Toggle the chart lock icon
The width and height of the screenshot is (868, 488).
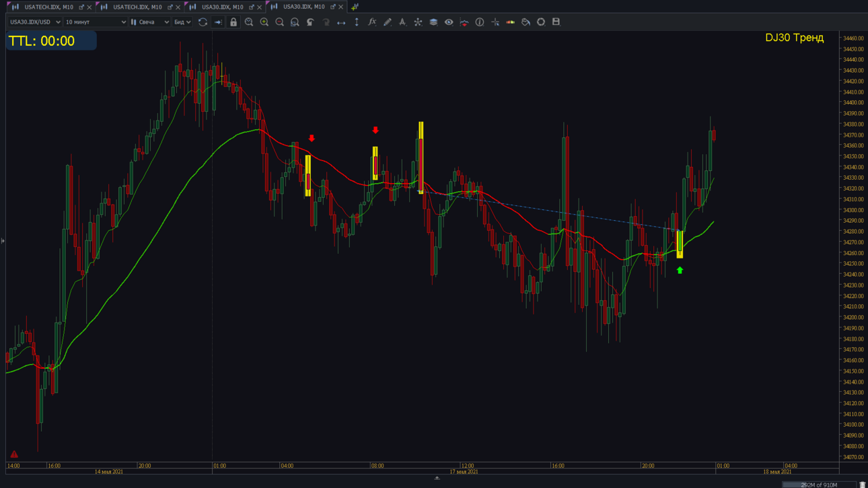coord(233,22)
